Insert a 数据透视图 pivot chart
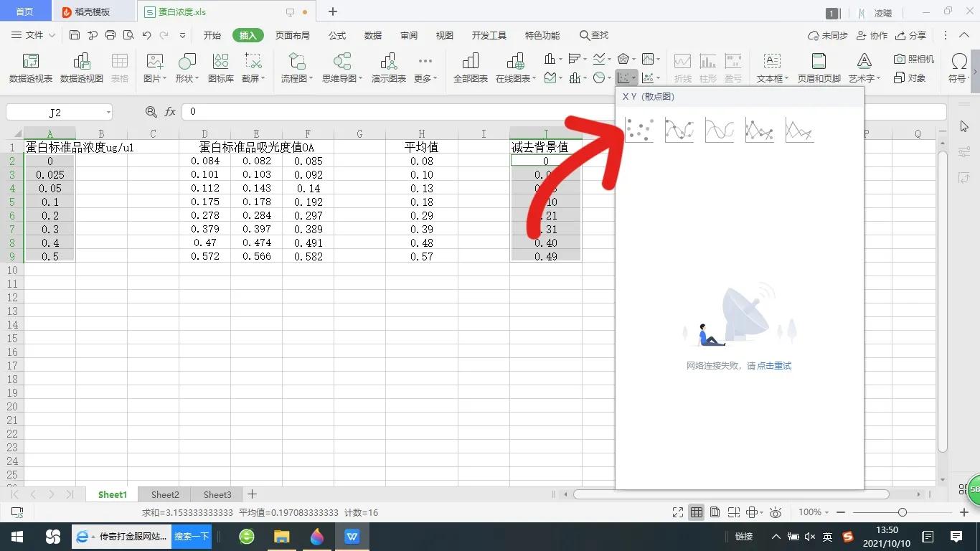 click(x=82, y=68)
